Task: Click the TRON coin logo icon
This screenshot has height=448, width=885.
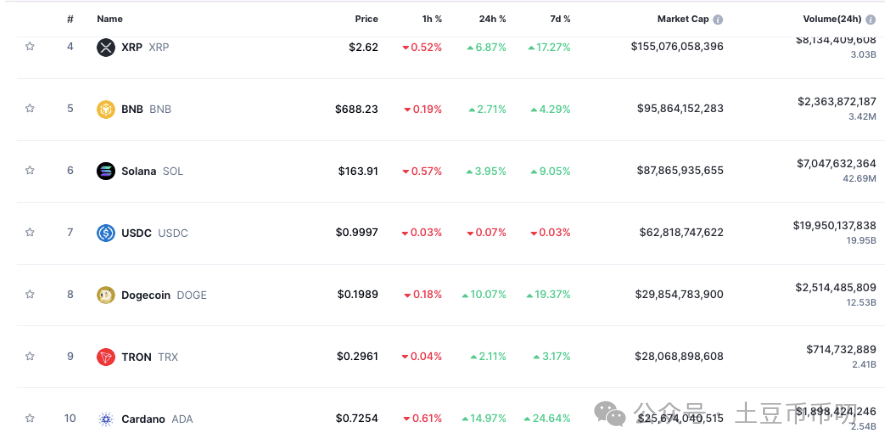Action: coord(105,357)
